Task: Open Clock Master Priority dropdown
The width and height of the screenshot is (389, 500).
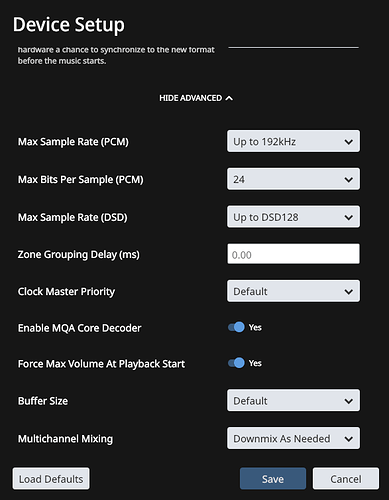Action: pyautogui.click(x=293, y=291)
